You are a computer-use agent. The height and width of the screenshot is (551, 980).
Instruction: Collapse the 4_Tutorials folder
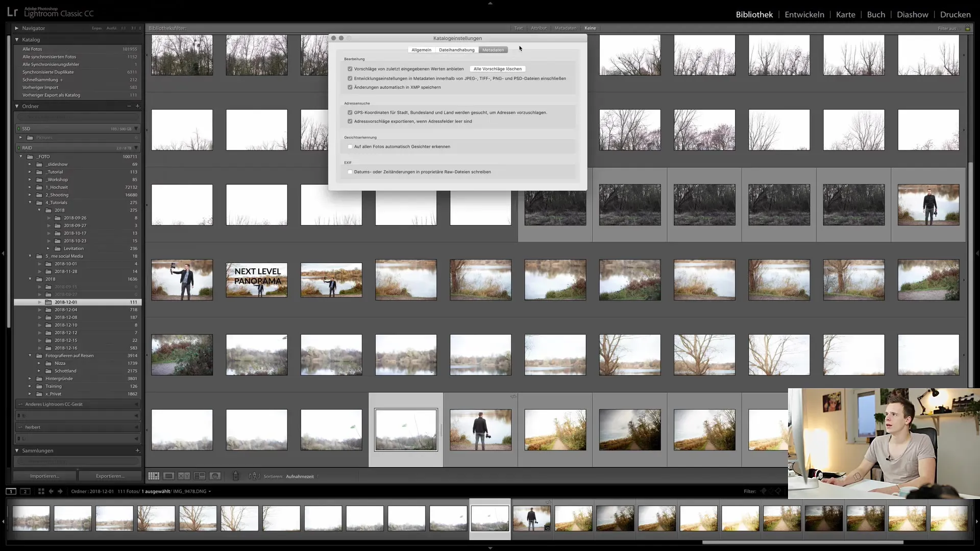pos(30,203)
